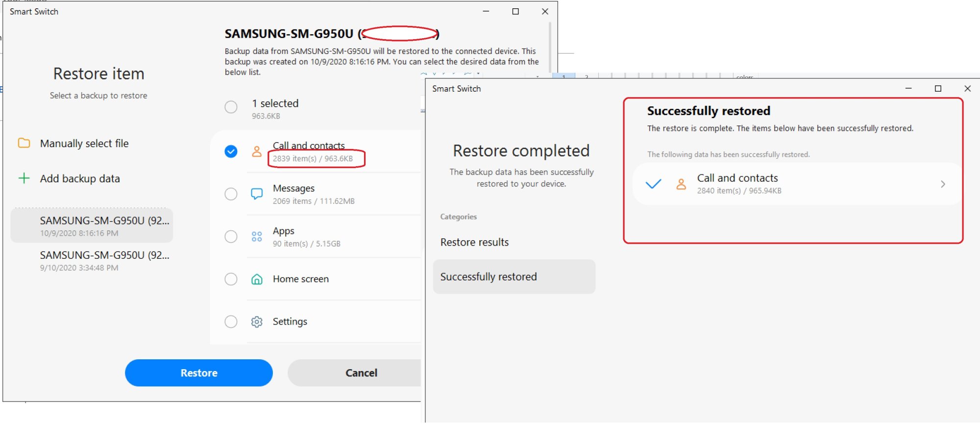This screenshot has height=425, width=980.
Task: Click the 'Successfully restored' heading
Action: [x=709, y=111]
